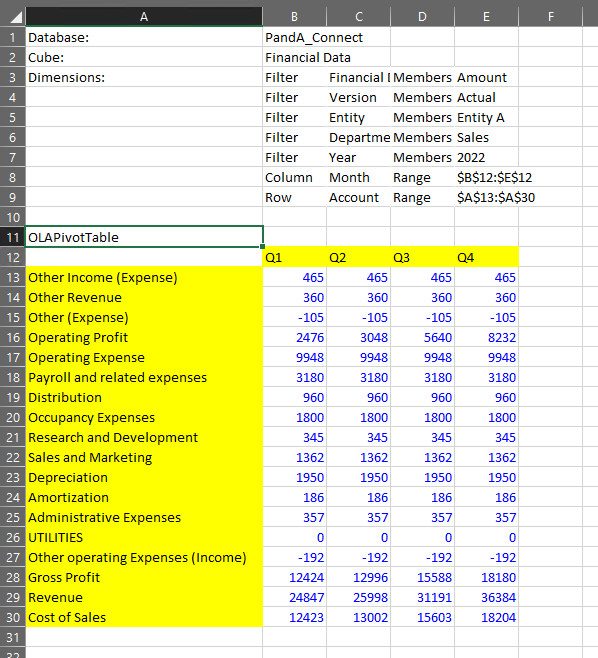598x658 pixels.
Task: Select the 'Revenue' row label
Action: tap(144, 597)
